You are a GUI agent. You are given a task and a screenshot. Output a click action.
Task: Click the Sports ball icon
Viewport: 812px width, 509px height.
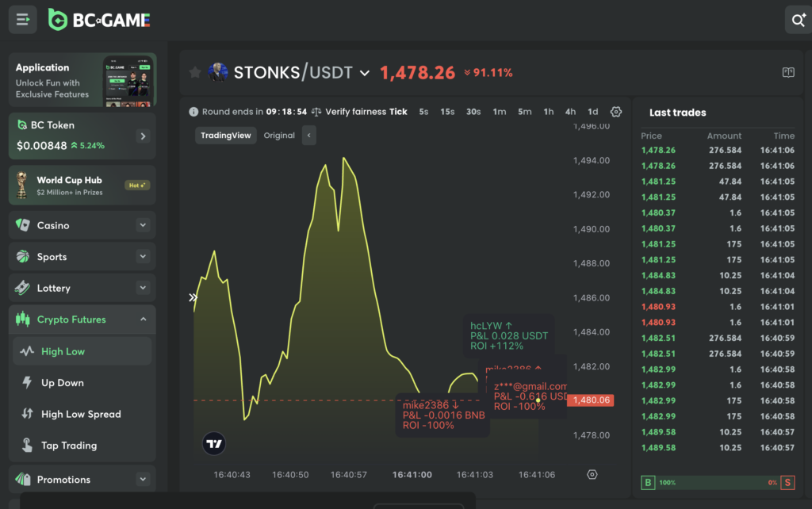[x=23, y=256]
